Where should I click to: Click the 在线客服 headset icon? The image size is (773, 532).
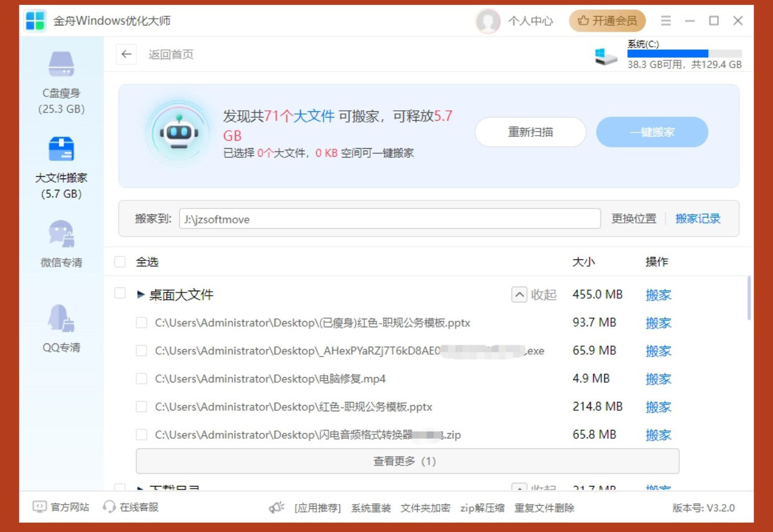tap(110, 507)
